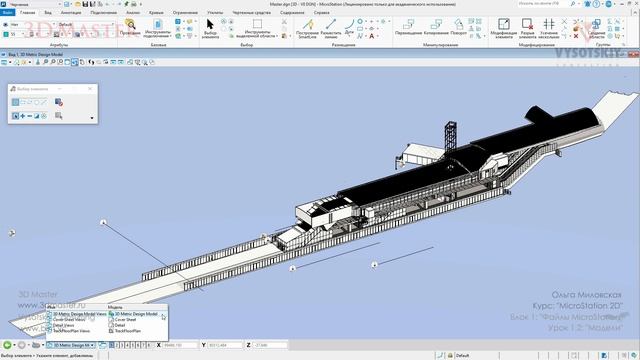Click the Проводник explorer tool
Image resolution: width=640 pixels, height=360 pixels.
click(x=130, y=27)
